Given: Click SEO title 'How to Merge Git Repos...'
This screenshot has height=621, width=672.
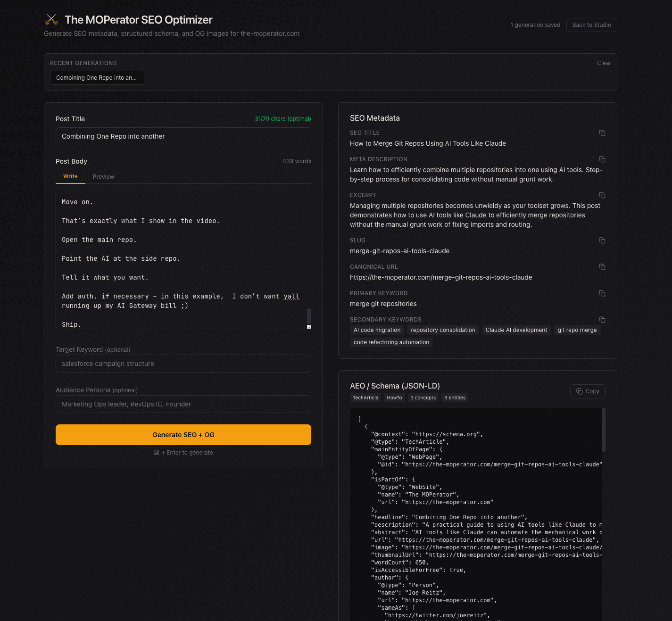Looking at the screenshot, I should point(428,143).
